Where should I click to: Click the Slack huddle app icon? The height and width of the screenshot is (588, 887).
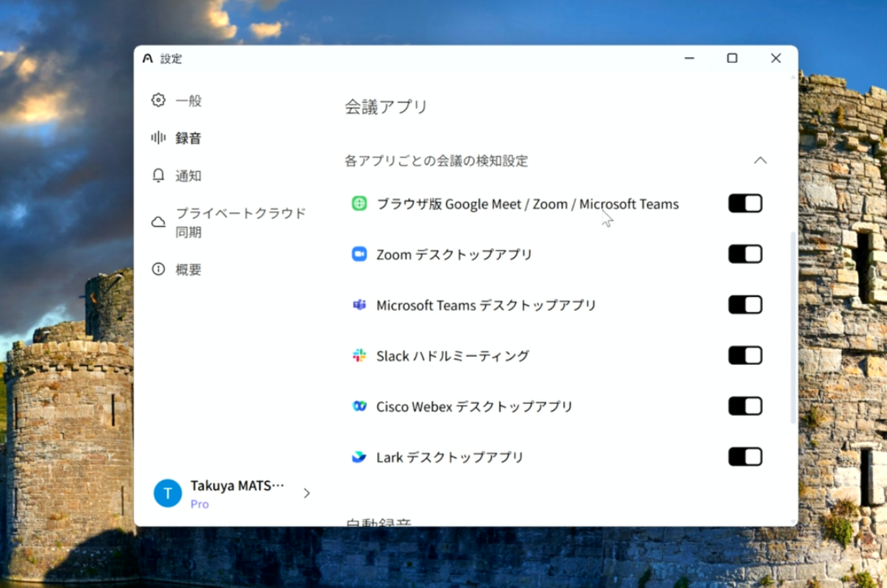[x=359, y=356]
